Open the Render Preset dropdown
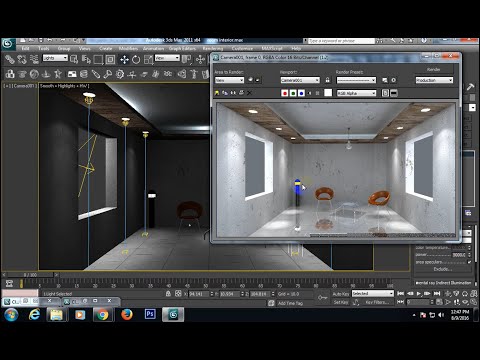480x360 pixels. [x=356, y=80]
